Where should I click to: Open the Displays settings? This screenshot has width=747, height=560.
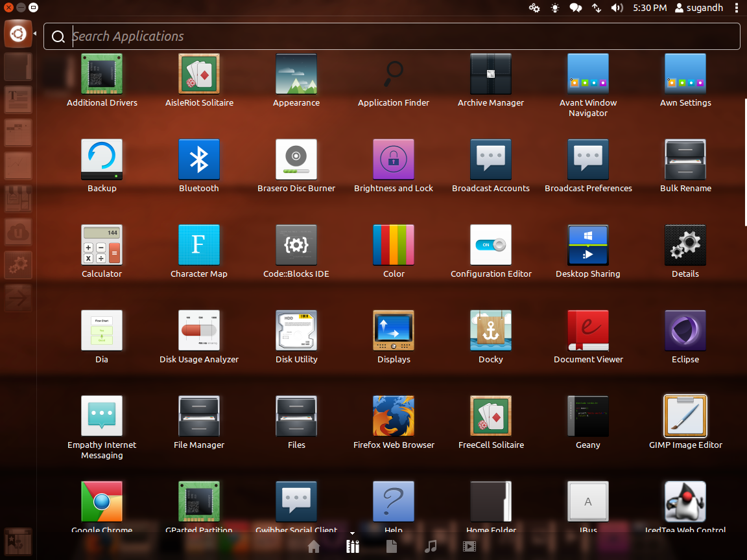click(x=394, y=331)
